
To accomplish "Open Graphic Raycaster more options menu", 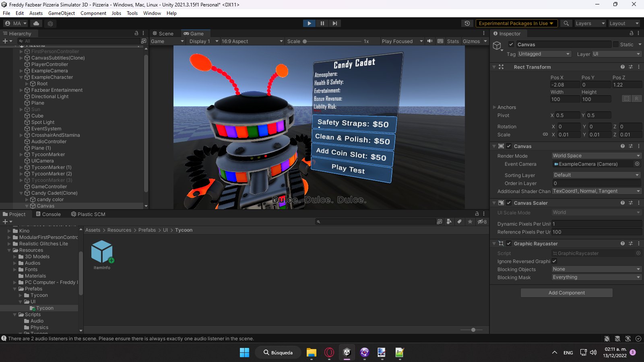I will tap(639, 243).
